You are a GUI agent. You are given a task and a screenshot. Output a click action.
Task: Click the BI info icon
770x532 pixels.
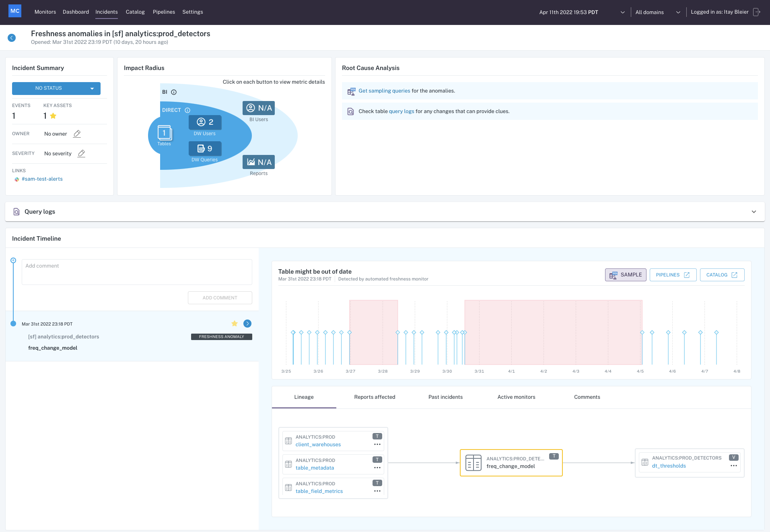pyautogui.click(x=174, y=92)
